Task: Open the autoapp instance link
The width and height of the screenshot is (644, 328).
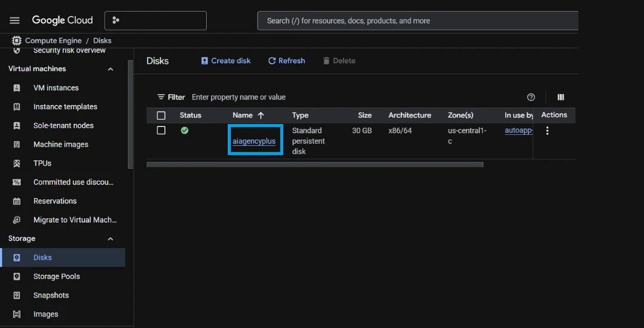Action: pyautogui.click(x=519, y=131)
